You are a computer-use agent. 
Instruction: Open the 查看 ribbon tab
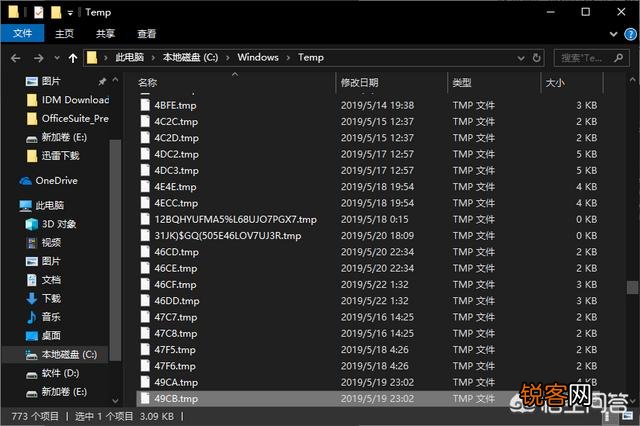pyautogui.click(x=147, y=33)
